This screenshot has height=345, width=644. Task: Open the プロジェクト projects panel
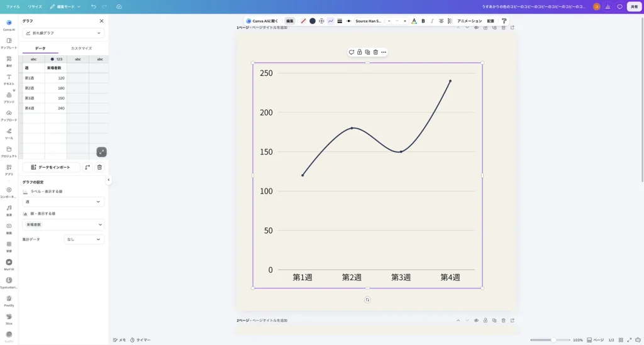(9, 151)
